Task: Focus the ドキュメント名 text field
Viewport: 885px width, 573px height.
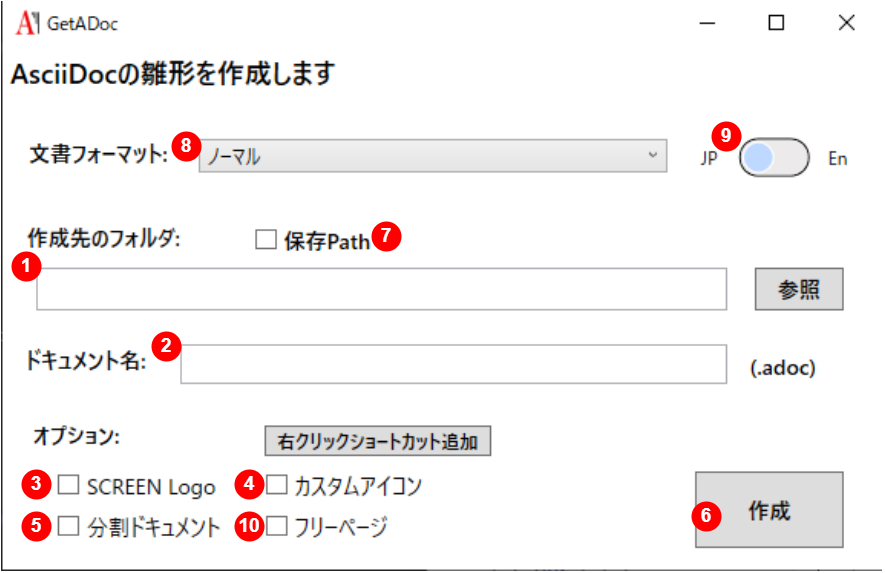Action: 452,364
